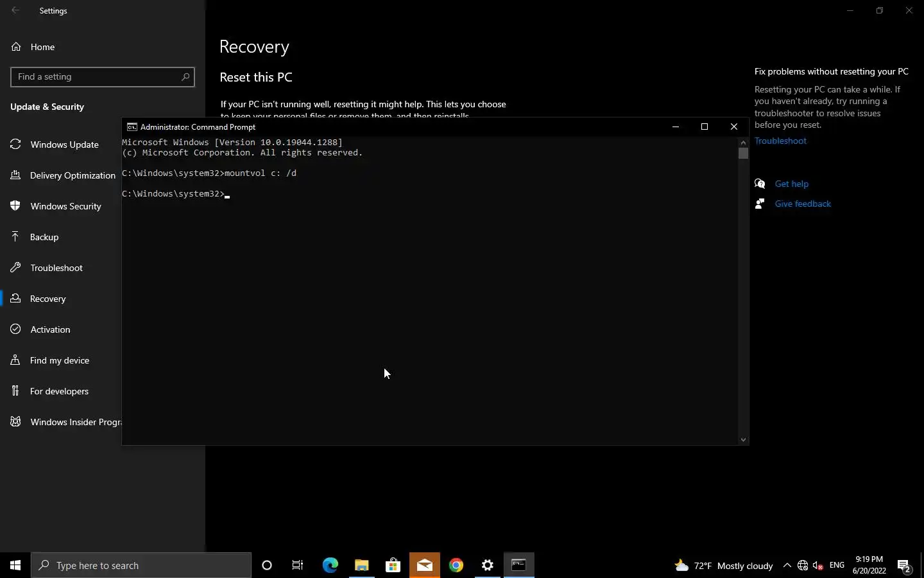The height and width of the screenshot is (578, 924).
Task: Click Command Prompt scrollbar up arrow
Action: 743,142
